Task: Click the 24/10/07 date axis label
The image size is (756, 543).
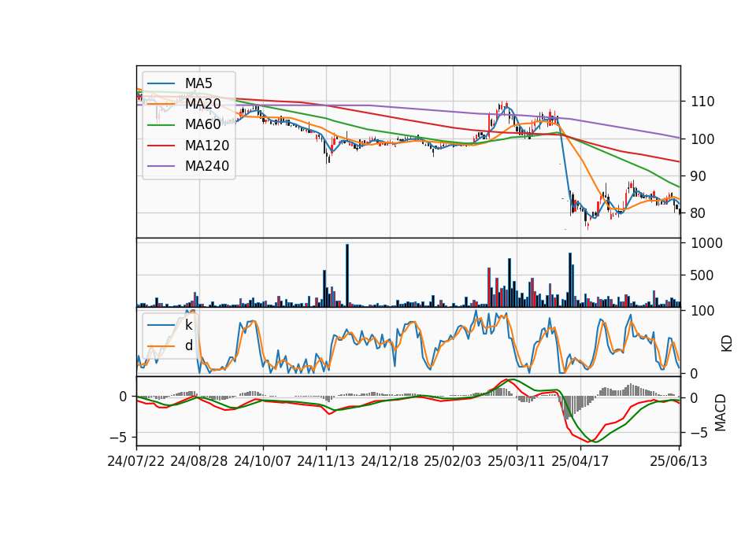Action: [263, 461]
